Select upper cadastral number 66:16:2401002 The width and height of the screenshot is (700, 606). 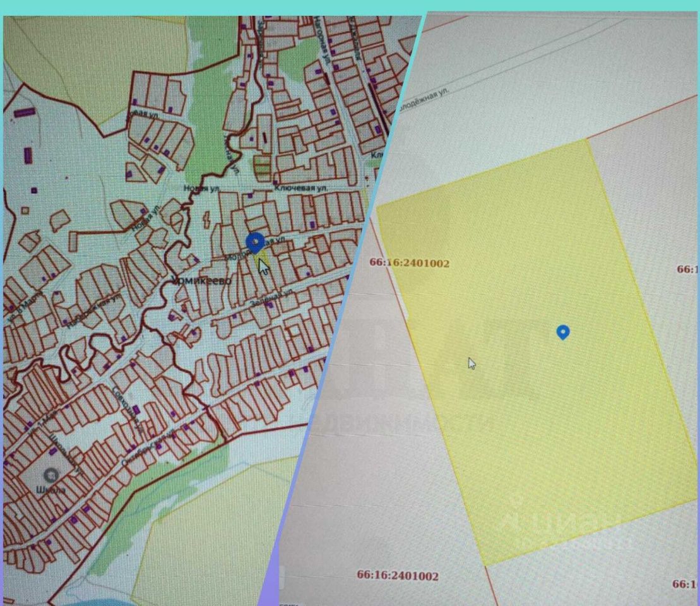click(x=409, y=263)
